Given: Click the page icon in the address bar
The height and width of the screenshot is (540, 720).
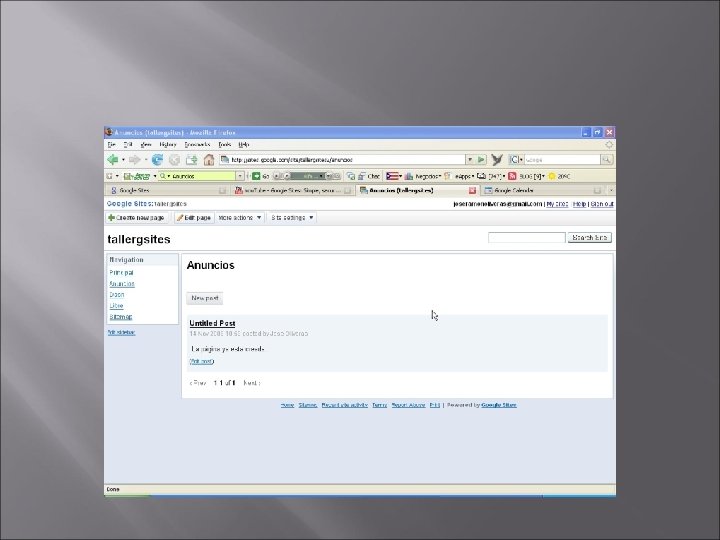Looking at the screenshot, I should coord(225,159).
